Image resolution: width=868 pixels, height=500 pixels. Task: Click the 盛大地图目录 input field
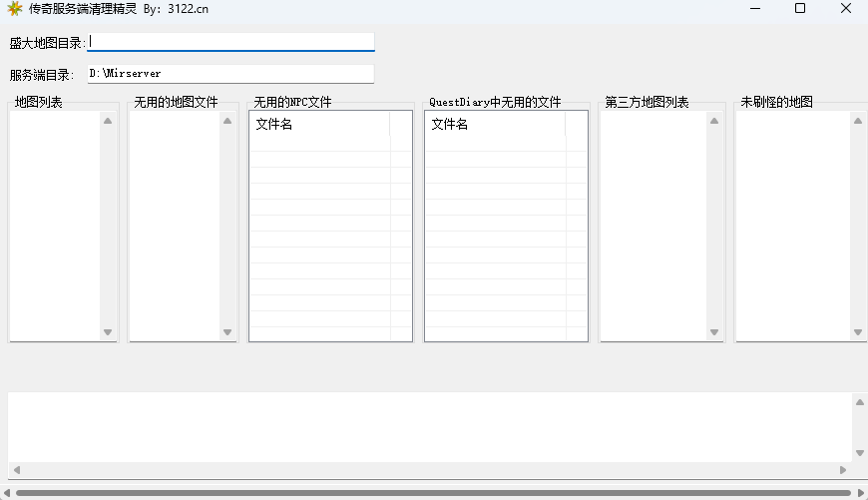point(230,42)
